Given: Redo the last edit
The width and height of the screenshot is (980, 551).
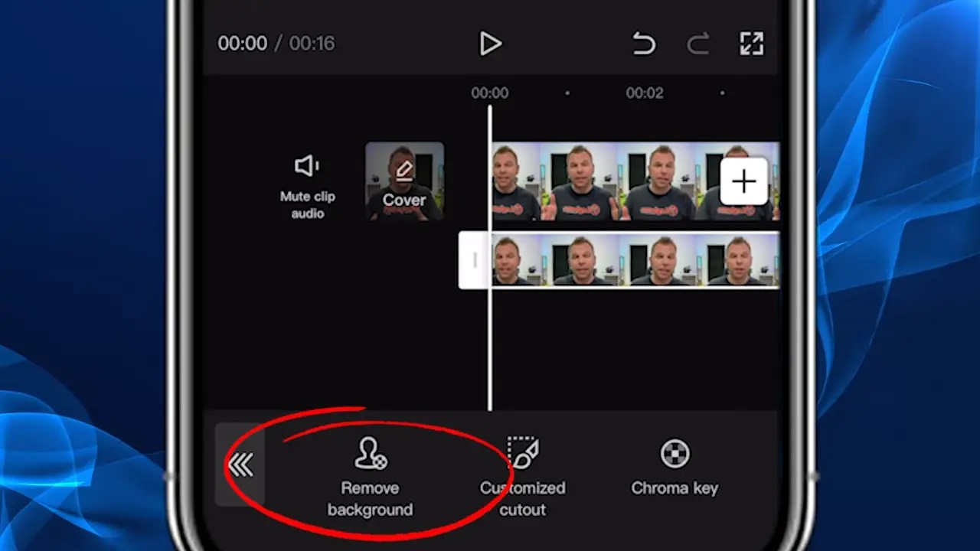Looking at the screenshot, I should click(697, 44).
